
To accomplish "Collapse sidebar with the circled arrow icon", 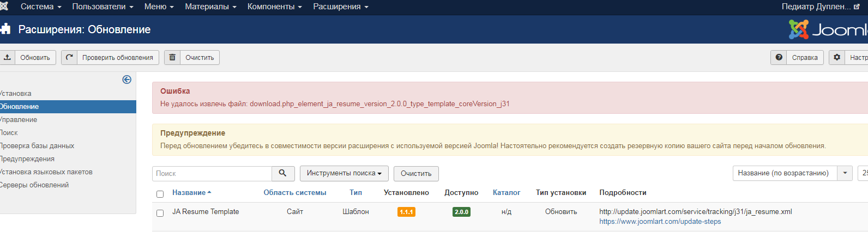I will 127,80.
